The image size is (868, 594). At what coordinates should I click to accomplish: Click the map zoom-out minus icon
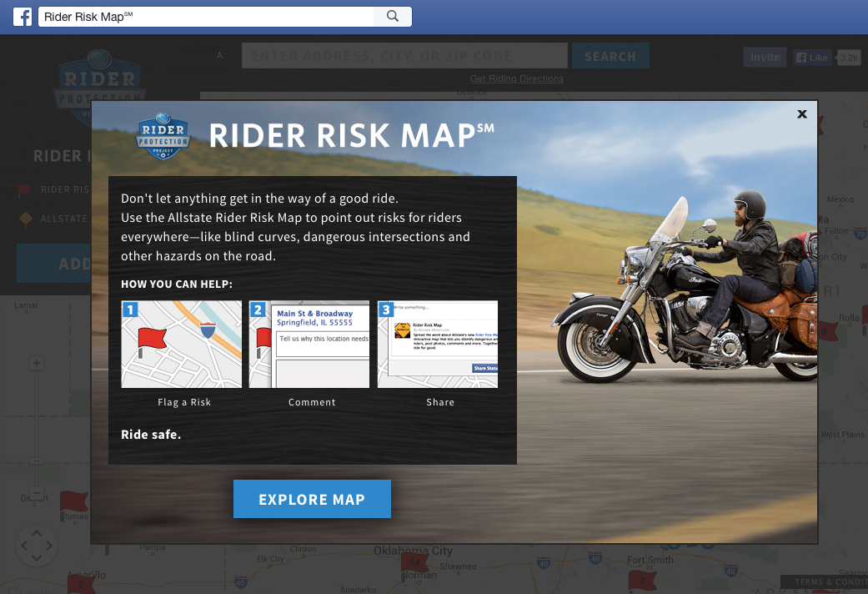pos(37,492)
